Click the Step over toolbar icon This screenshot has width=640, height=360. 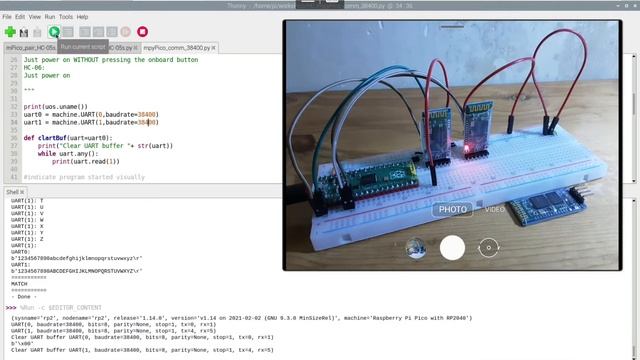point(85,32)
